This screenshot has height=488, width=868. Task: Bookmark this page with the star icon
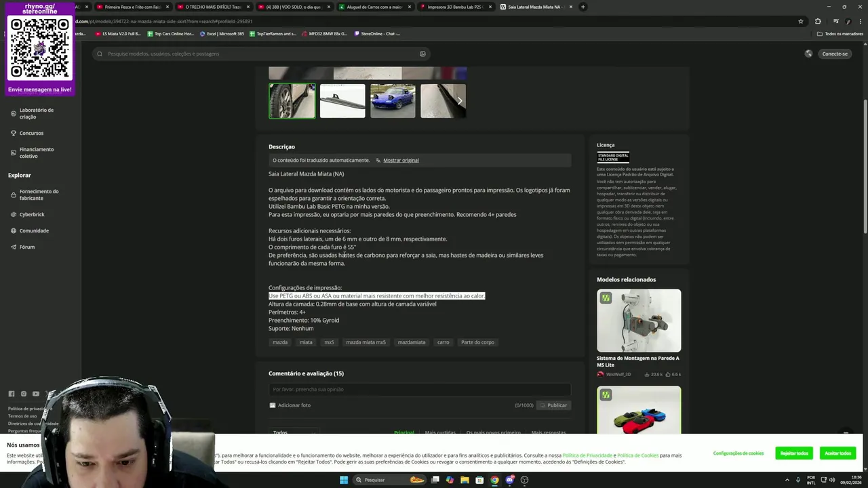coord(801,21)
